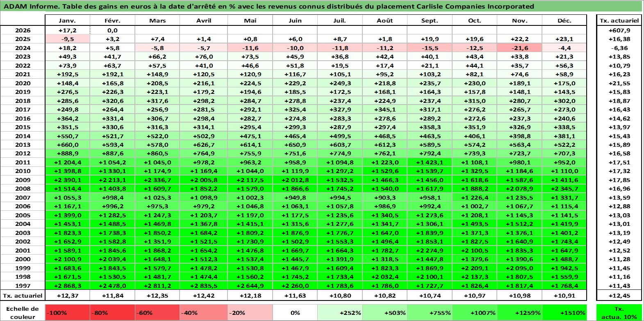Viewport: 644px width, 321px height.
Task: Select the 'Sept.' column header
Action: tap(430, 20)
